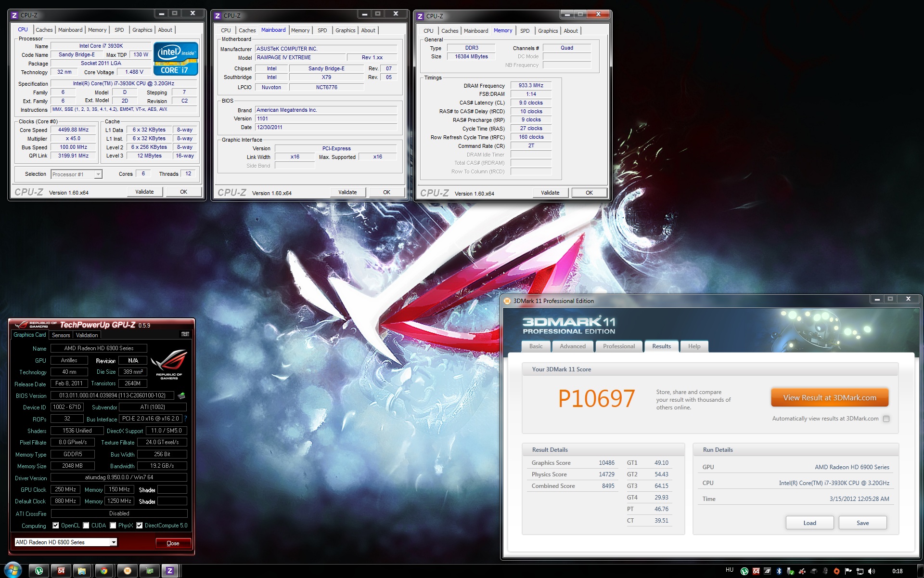The height and width of the screenshot is (578, 924).
Task: Open AIDA64 from the taskbar
Action: click(61, 571)
